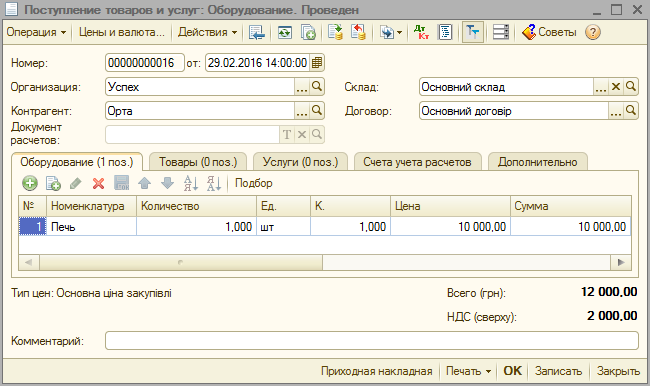This screenshot has height=386, width=650.
Task: Click the create-based-on payment icon with green arrow
Action: point(335,32)
